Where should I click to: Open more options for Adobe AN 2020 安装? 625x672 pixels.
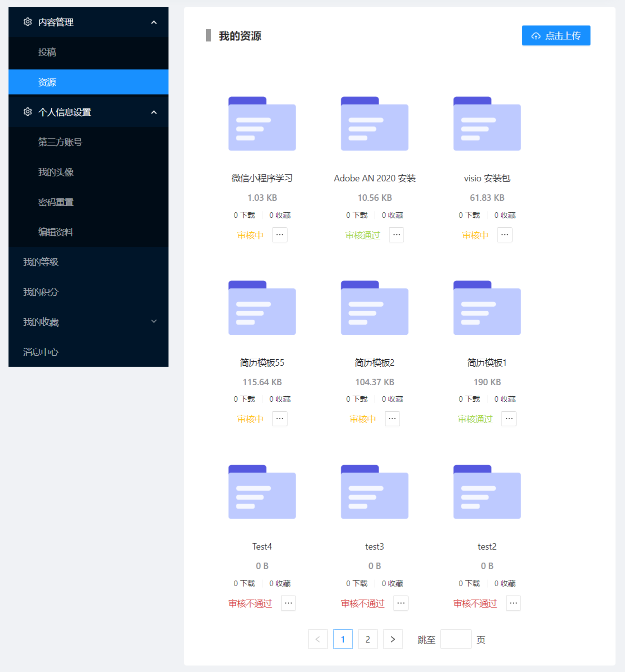coord(396,235)
